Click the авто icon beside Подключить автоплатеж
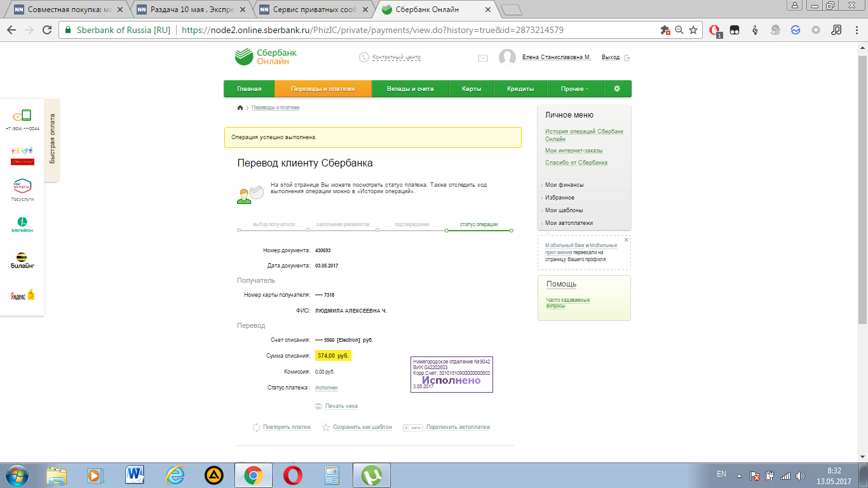 point(413,428)
